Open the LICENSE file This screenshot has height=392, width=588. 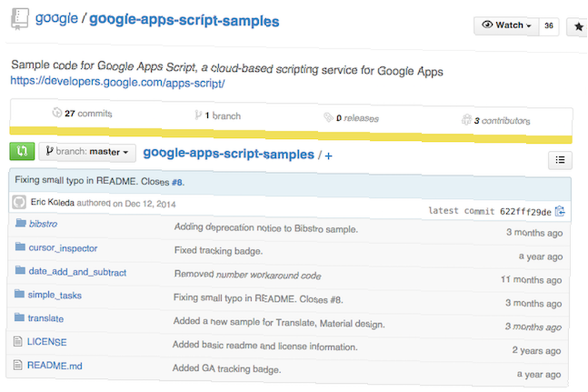pos(46,342)
